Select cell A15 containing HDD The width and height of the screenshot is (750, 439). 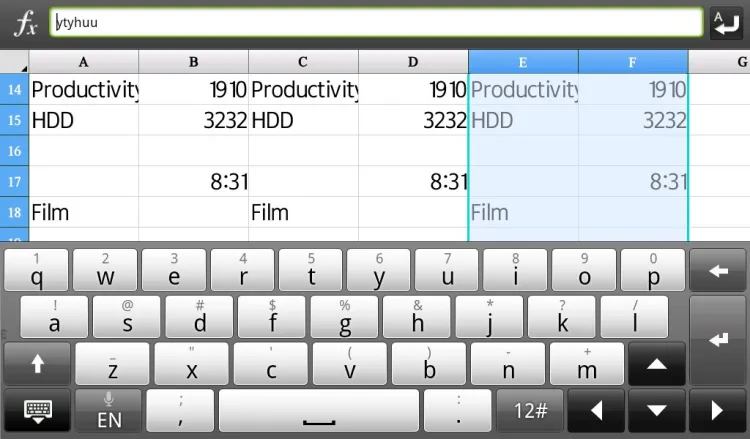click(x=84, y=121)
